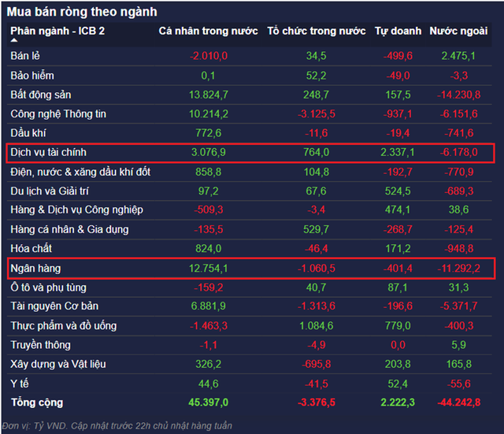This screenshot has width=504, height=434.
Task: Select the Bán lẻ sector row
Action: [x=25, y=56]
